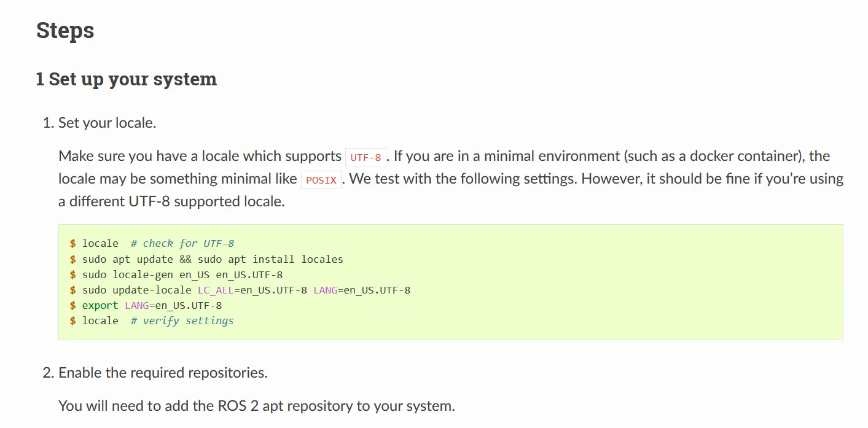The height and width of the screenshot is (428, 868).
Task: Click the "1 Set up your system" heading
Action: (127, 79)
